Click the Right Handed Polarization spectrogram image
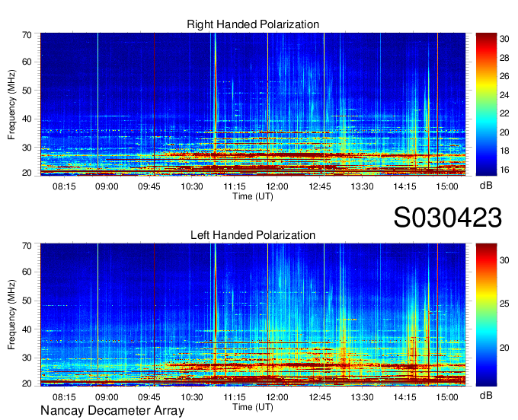 253,104
